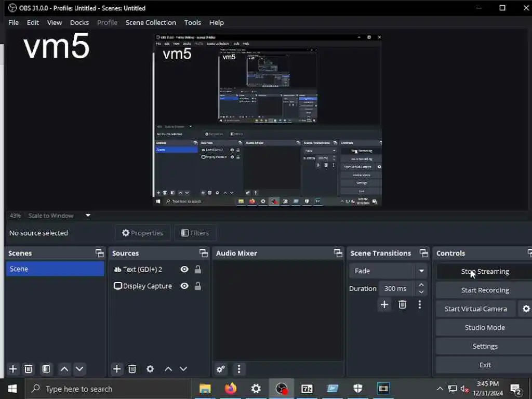
Task: Click the Filters button
Action: point(195,233)
